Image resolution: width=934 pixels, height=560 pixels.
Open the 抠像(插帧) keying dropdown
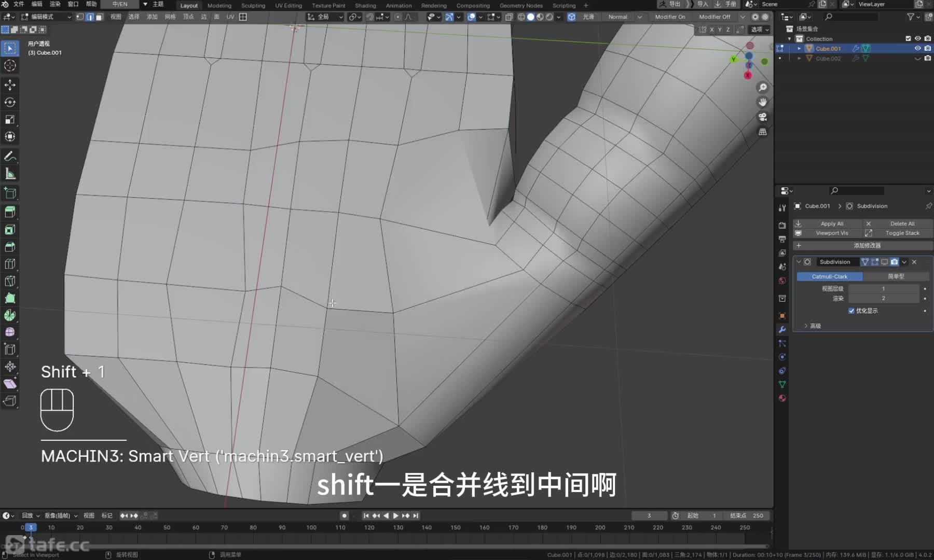[61, 515]
